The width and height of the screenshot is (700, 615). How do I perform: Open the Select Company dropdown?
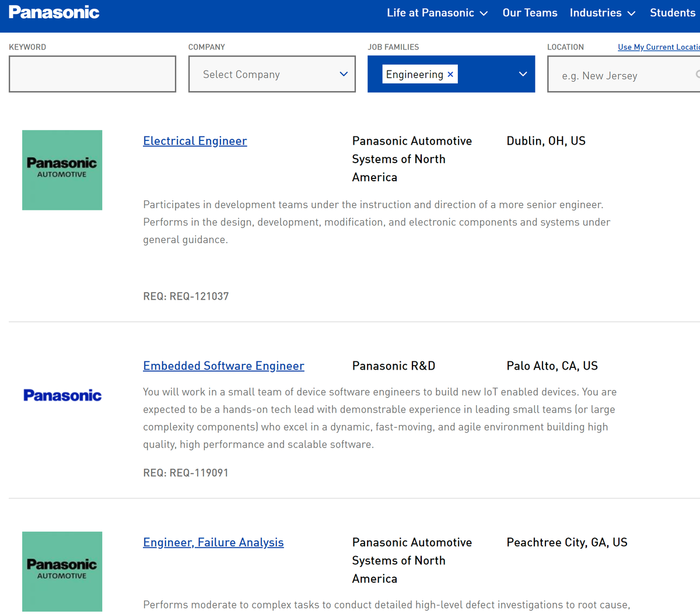coord(272,74)
